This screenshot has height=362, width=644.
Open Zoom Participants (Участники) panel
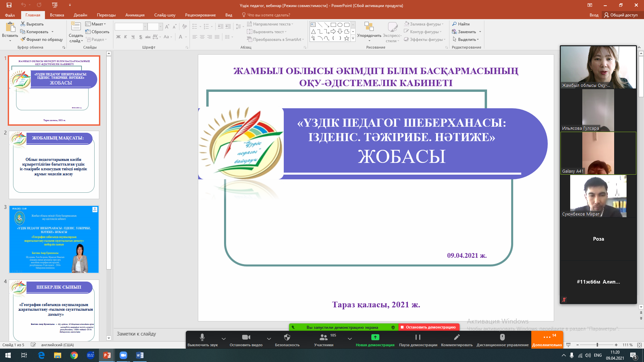click(324, 340)
